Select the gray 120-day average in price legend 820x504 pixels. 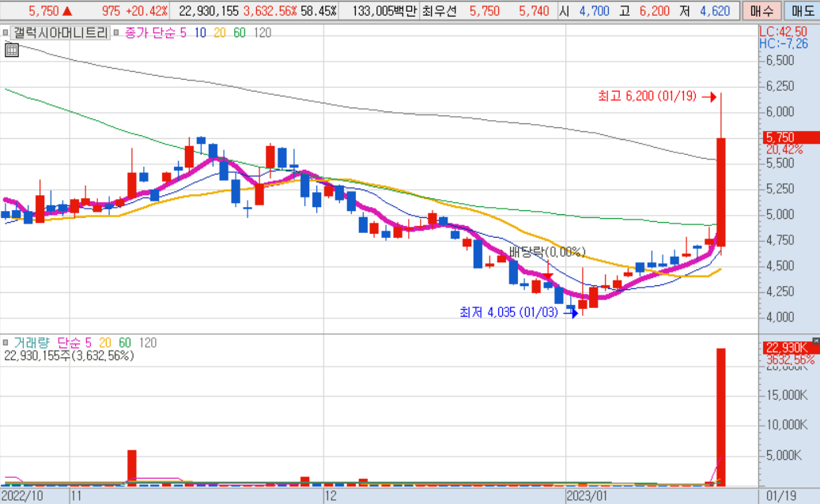pos(263,33)
